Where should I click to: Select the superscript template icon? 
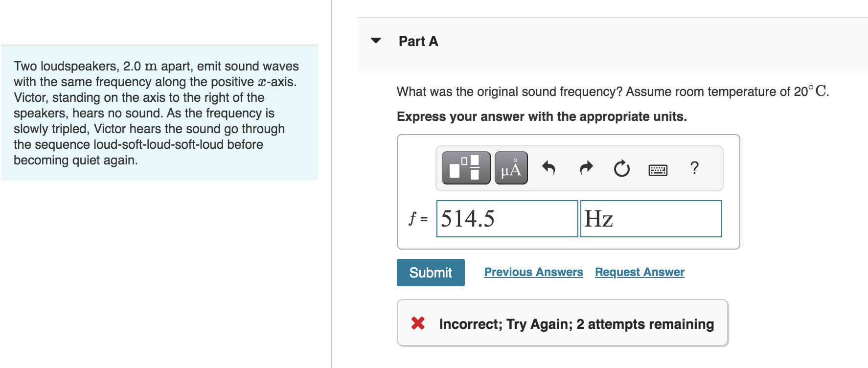pyautogui.click(x=465, y=168)
